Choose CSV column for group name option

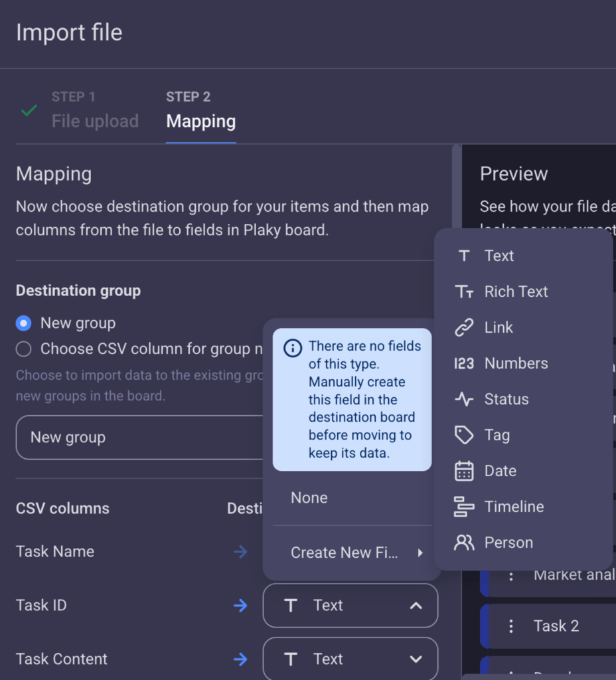(x=23, y=349)
